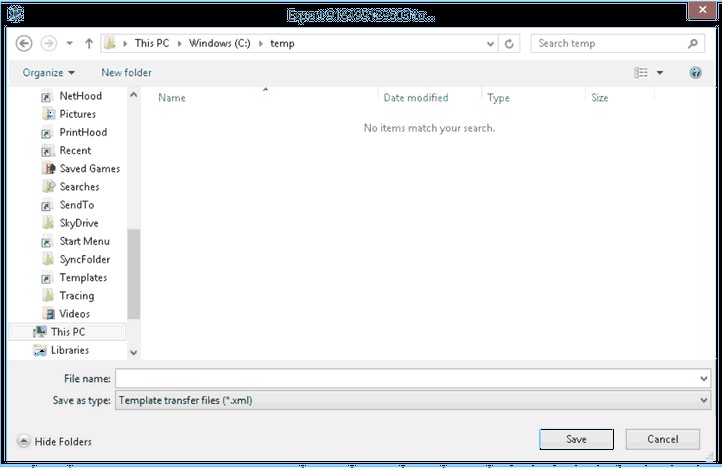
Task: Select the Saved Games folder icon
Action: point(48,169)
